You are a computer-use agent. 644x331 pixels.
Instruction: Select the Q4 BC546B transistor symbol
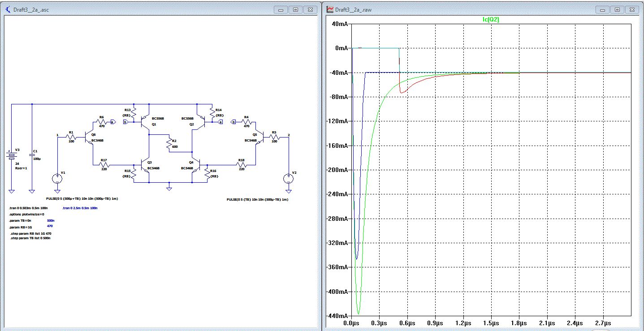[195, 165]
